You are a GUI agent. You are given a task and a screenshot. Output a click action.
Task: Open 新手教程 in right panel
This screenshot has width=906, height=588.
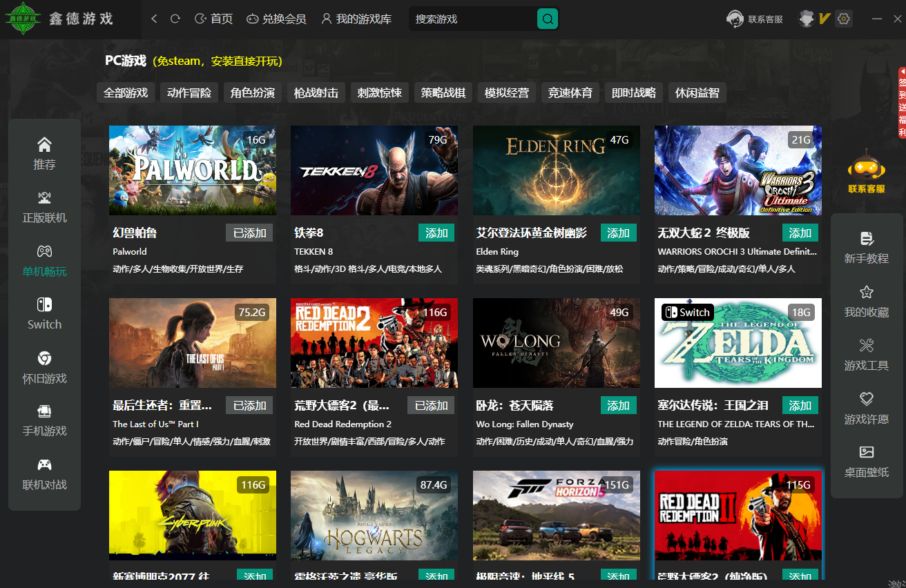(867, 248)
